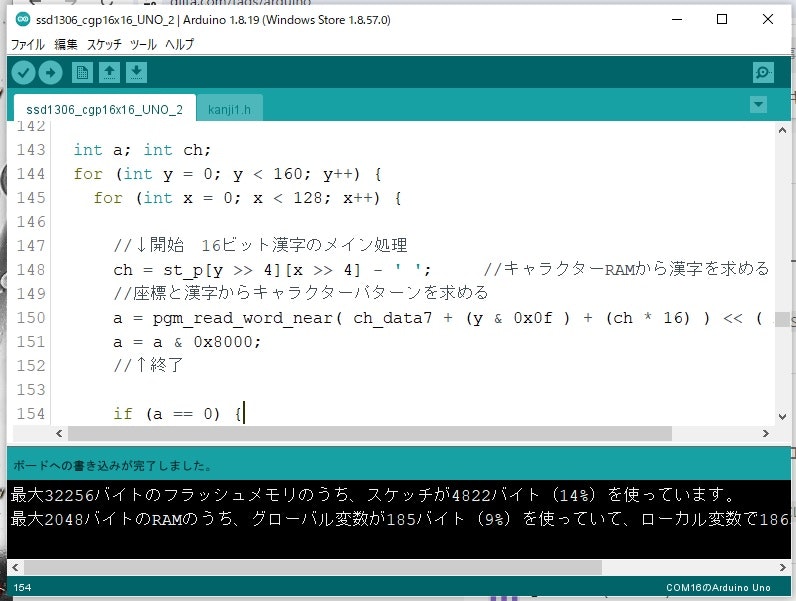Click the console horizontal scrollbar thumb
Viewport: 796px width, 601px height.
(313, 567)
